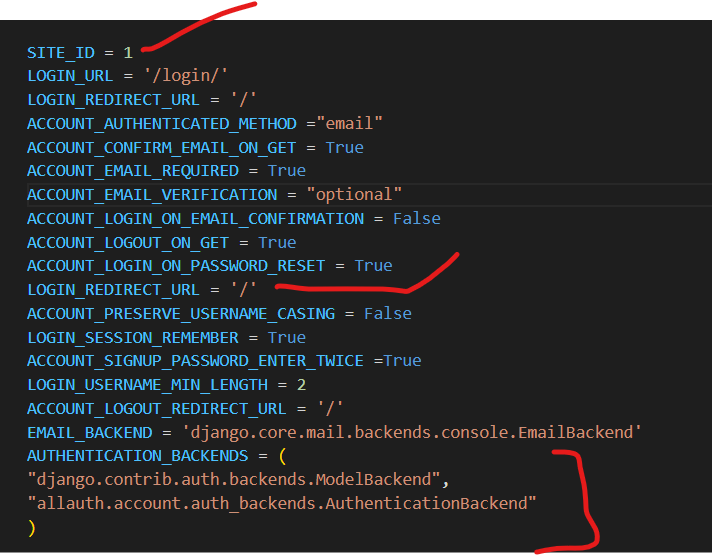
Task: Click the SITE_ID variable name
Action: click(x=61, y=53)
